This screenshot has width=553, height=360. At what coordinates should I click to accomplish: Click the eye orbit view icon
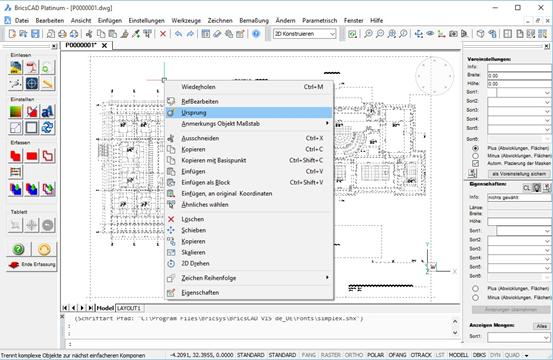[x=430, y=34]
